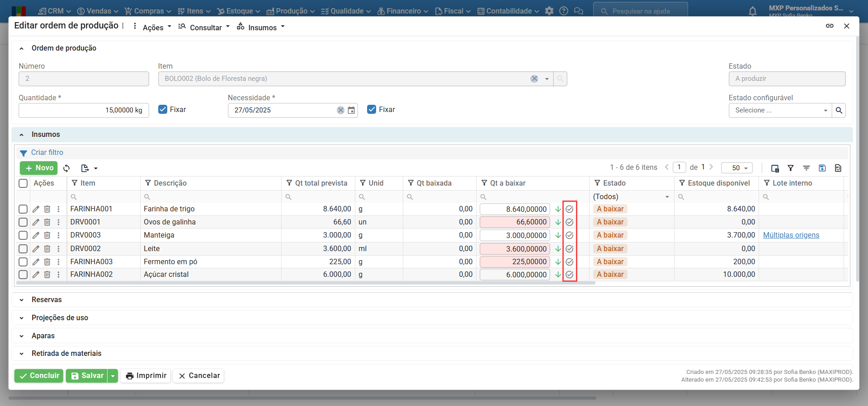Refresh the Insumos grid
The width and height of the screenshot is (868, 406).
66,168
